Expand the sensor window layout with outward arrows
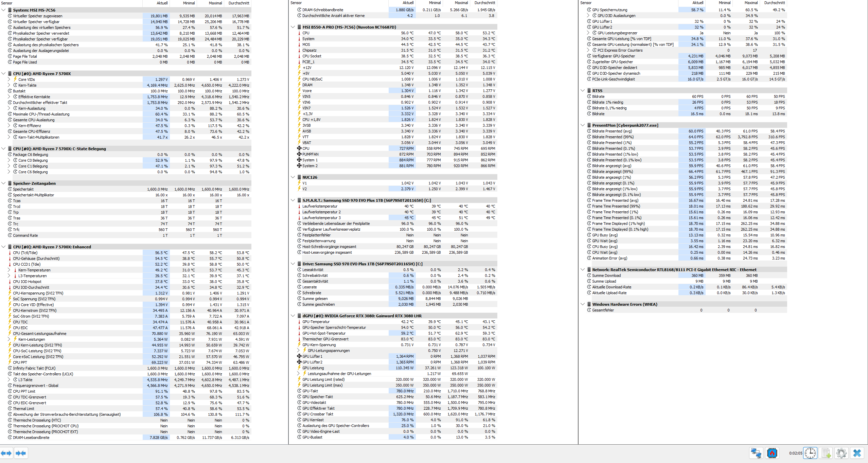Viewport: 868px width, 463px height. pos(6,453)
